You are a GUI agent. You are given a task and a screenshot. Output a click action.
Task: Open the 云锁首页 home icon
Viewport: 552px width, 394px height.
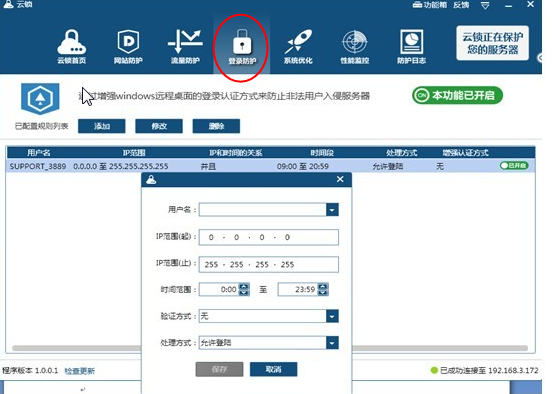(71, 47)
